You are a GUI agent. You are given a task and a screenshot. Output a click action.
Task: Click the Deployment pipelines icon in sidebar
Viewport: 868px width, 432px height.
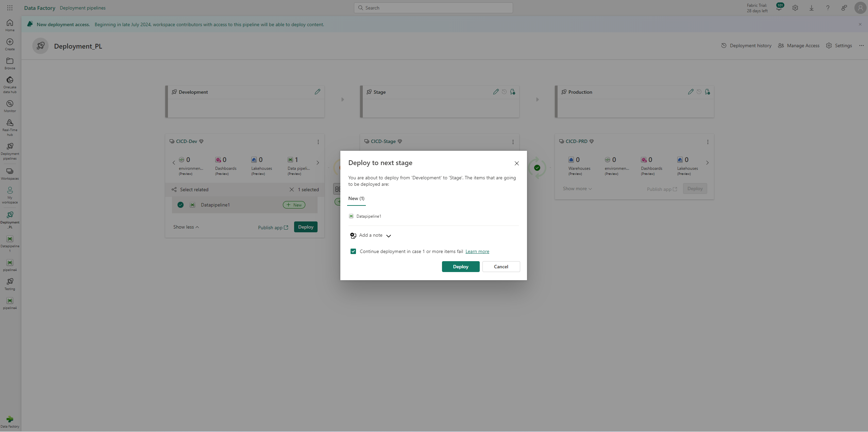tap(10, 151)
